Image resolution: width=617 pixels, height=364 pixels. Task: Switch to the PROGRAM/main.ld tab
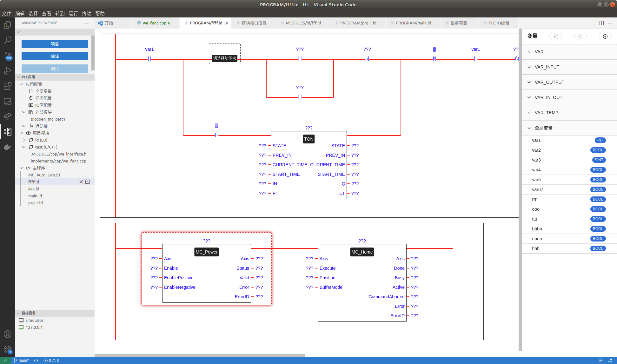(x=413, y=23)
